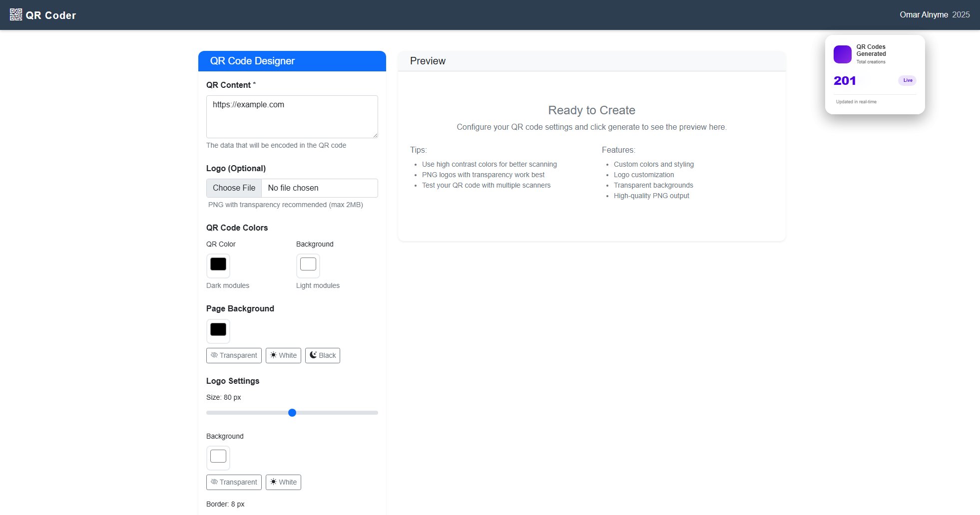Image resolution: width=980 pixels, height=515 pixels.
Task: Click the Omar Alnyme author name
Action: 924,15
